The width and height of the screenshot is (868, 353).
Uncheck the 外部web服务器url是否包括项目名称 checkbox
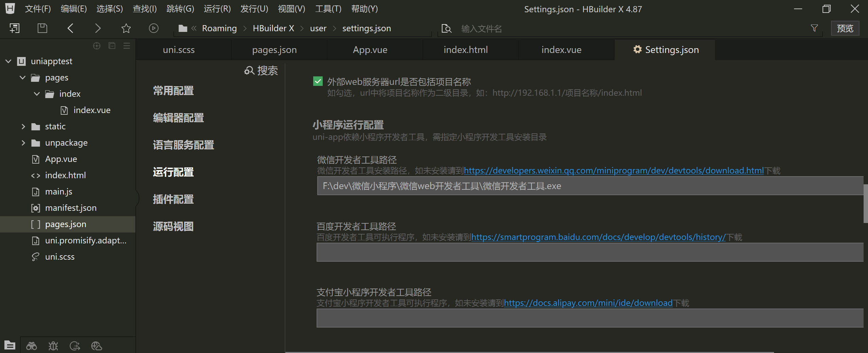point(318,81)
